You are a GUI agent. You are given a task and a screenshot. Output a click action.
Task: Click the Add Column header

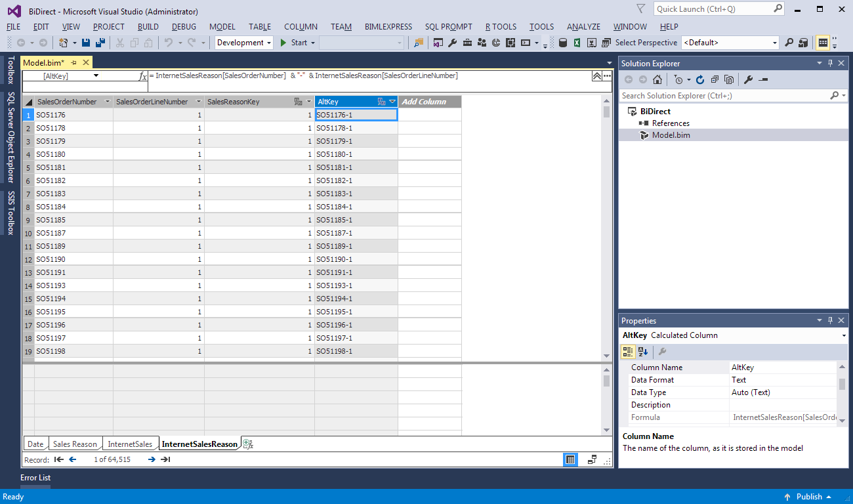424,102
